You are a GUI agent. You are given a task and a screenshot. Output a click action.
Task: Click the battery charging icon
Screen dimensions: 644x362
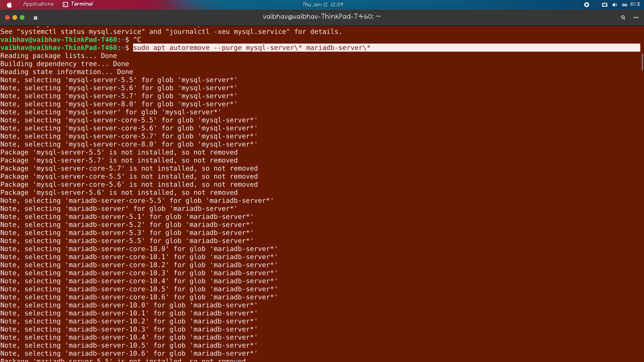(625, 4)
